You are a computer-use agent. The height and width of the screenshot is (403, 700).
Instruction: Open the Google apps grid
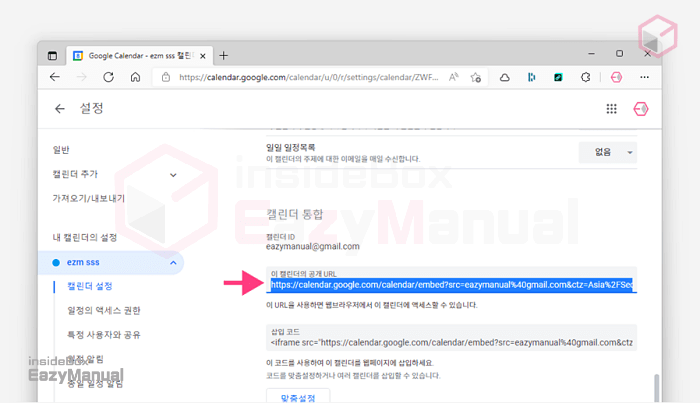612,109
